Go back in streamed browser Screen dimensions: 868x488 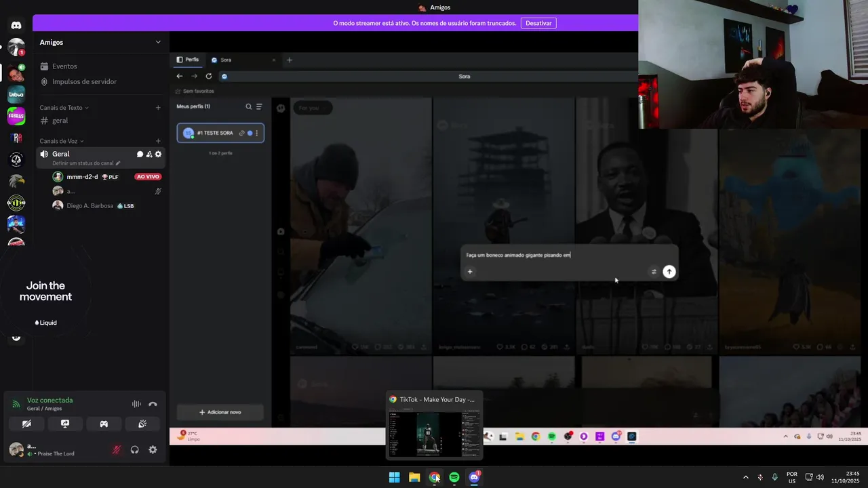[180, 76]
